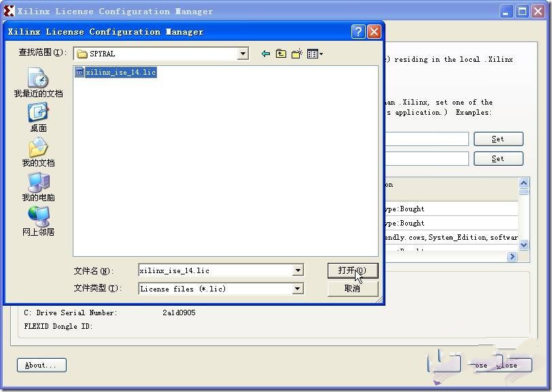
Task: Close the main Xilinx License Manager window
Action: click(538, 12)
